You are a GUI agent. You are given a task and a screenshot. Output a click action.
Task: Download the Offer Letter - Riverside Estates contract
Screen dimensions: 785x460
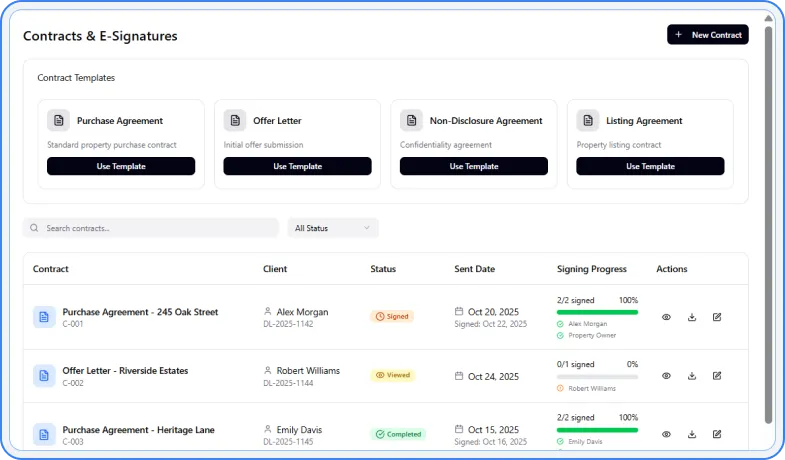point(692,376)
